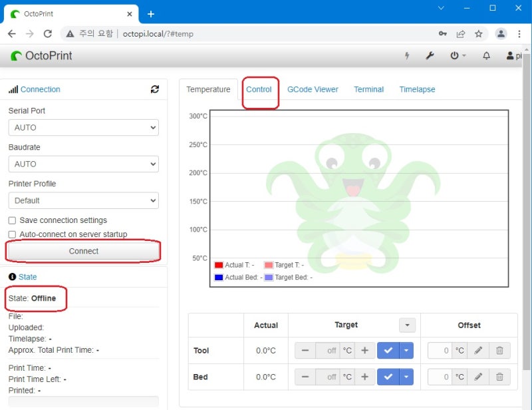Viewport: 532px width, 410px height.
Task: Open the GCode Viewer tab
Action: click(313, 89)
